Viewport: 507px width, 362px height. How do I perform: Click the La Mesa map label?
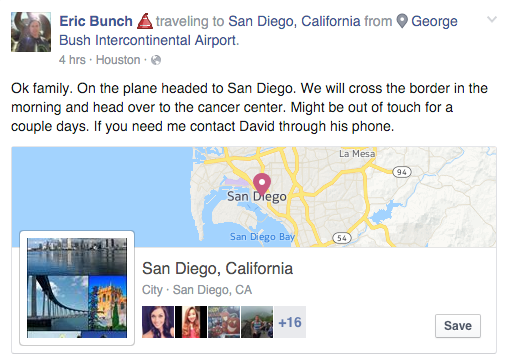tap(357, 154)
